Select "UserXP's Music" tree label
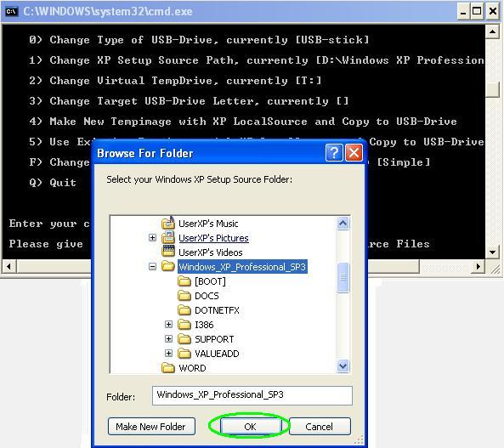504x448 pixels. tap(208, 224)
